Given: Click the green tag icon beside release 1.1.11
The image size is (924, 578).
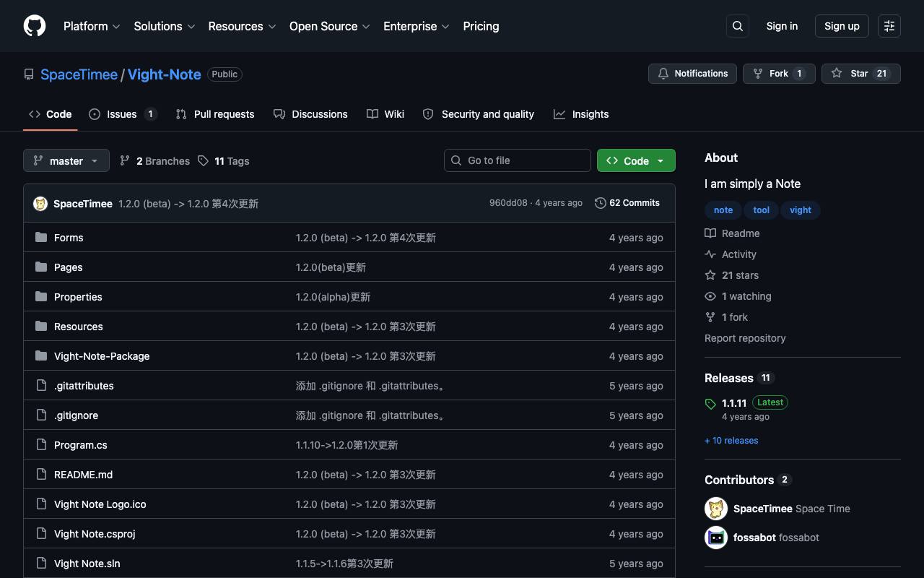Looking at the screenshot, I should tap(710, 404).
